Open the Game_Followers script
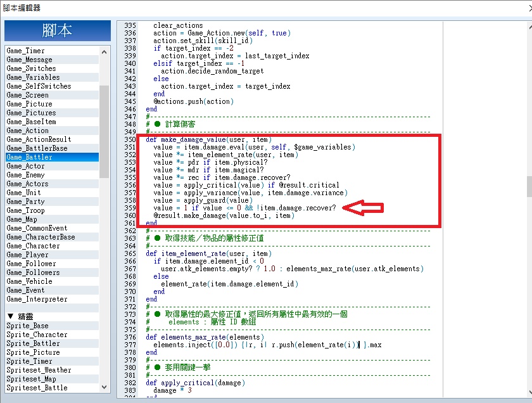532x403 pixels. pos(52,272)
